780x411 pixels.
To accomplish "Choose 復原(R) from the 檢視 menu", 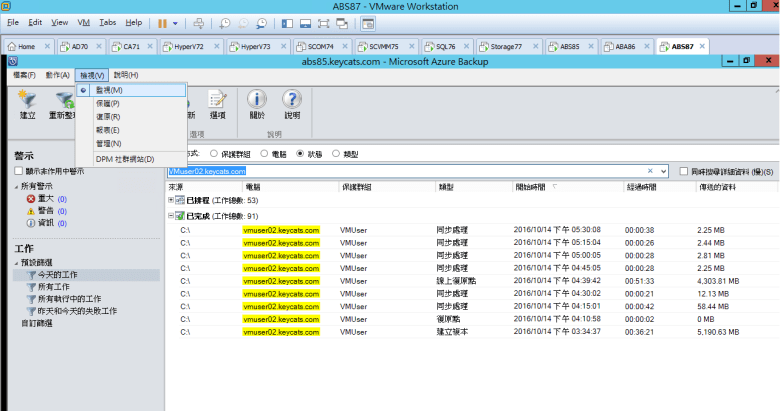I will 108,116.
